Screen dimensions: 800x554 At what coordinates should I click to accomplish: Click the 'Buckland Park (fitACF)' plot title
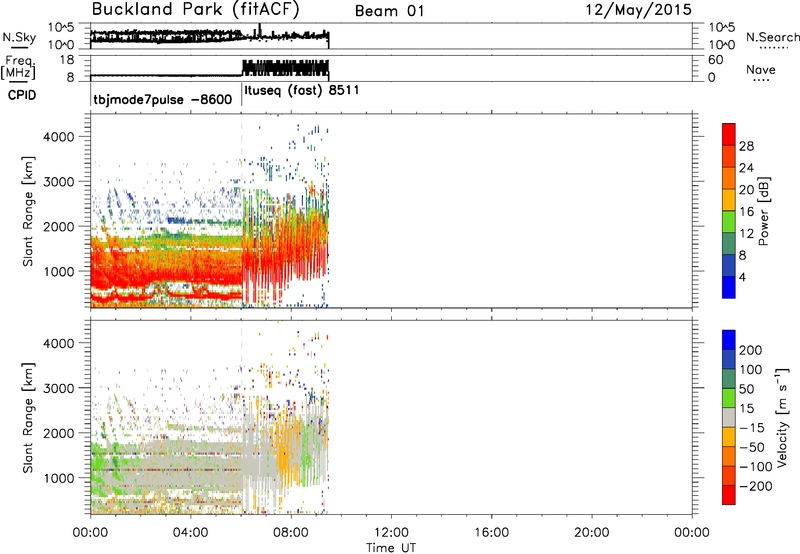coord(195,10)
